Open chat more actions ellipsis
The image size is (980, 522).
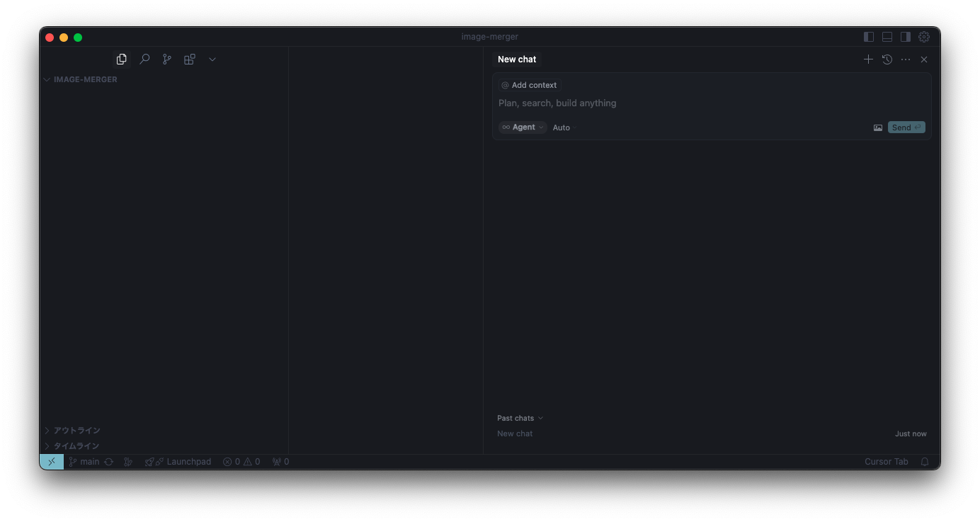pos(906,59)
